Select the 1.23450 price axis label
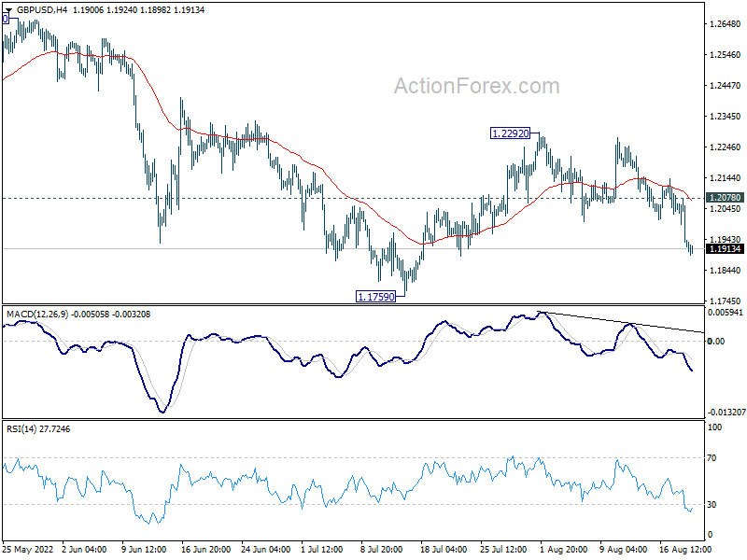This screenshot has width=747, height=560. [726, 116]
